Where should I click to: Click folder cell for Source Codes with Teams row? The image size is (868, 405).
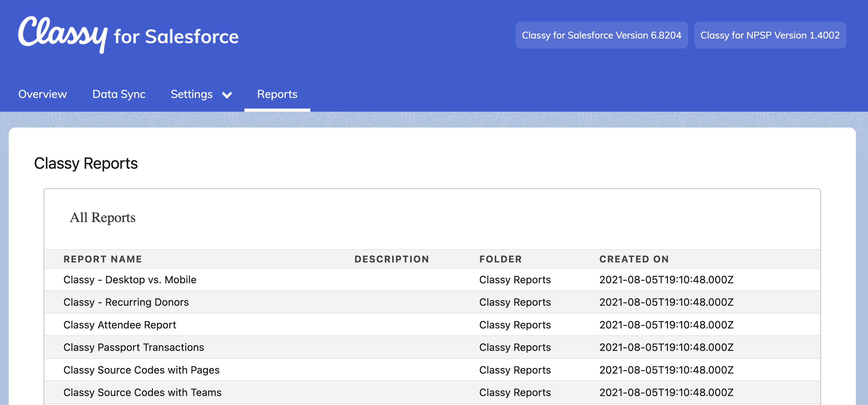tap(515, 393)
